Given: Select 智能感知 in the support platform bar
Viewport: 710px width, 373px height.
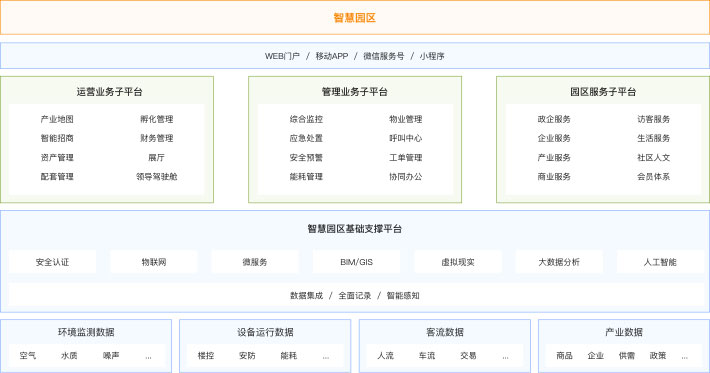Looking at the screenshot, I should 403,296.
